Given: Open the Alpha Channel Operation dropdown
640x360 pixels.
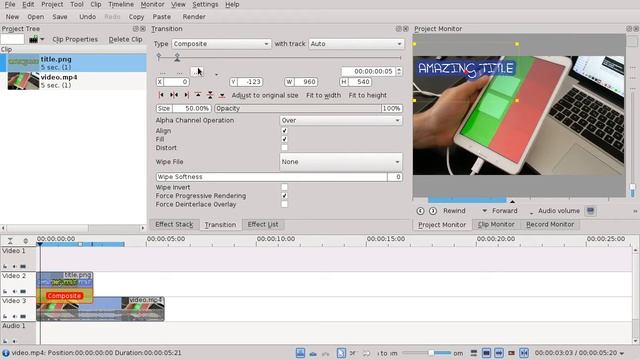Looking at the screenshot, I should [341, 120].
